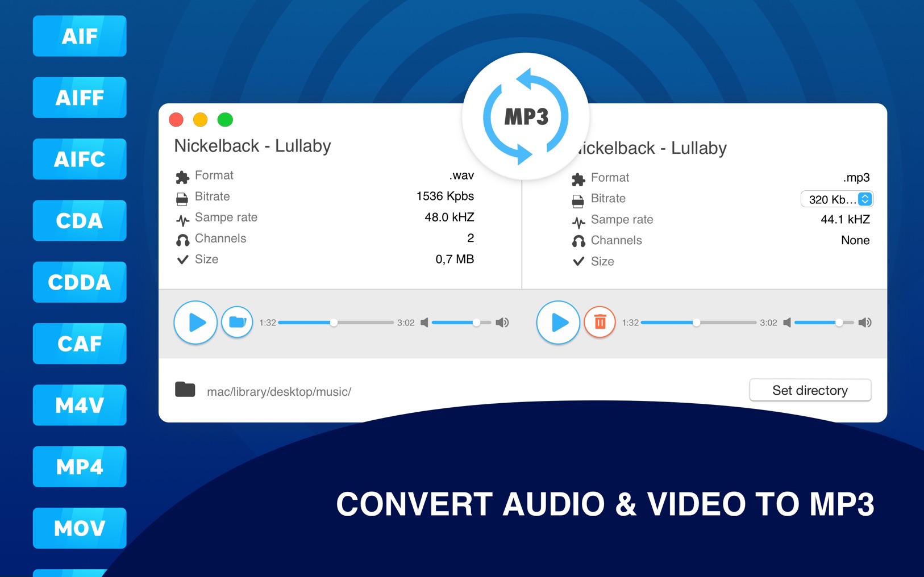The image size is (924, 577).
Task: Click the 48.0 kHZ sample rate value
Action: [449, 218]
